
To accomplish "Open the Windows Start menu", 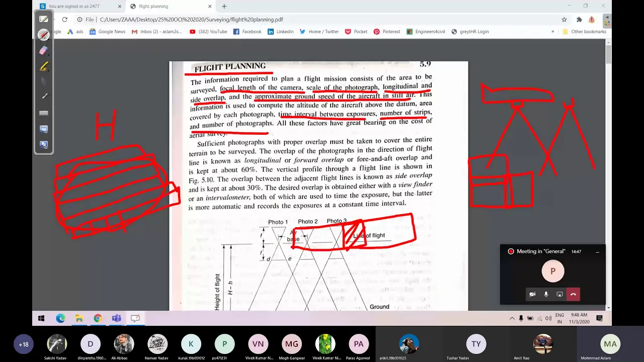I will [41, 318].
